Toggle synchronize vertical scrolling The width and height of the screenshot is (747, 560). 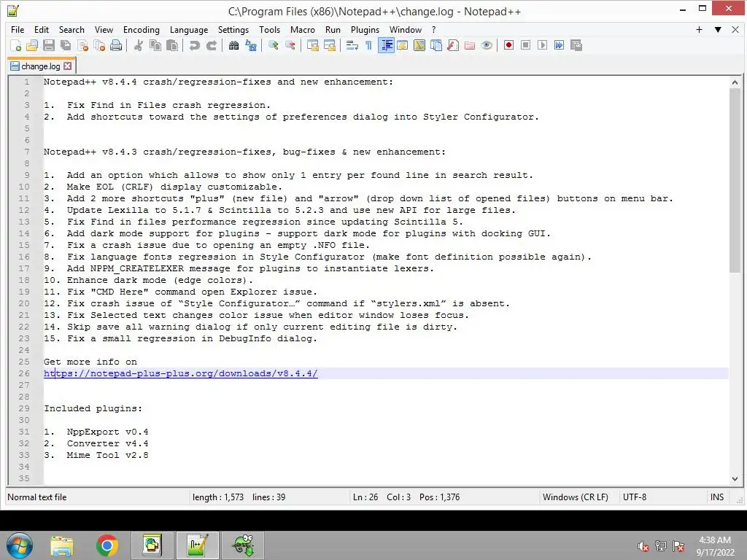tap(312, 45)
